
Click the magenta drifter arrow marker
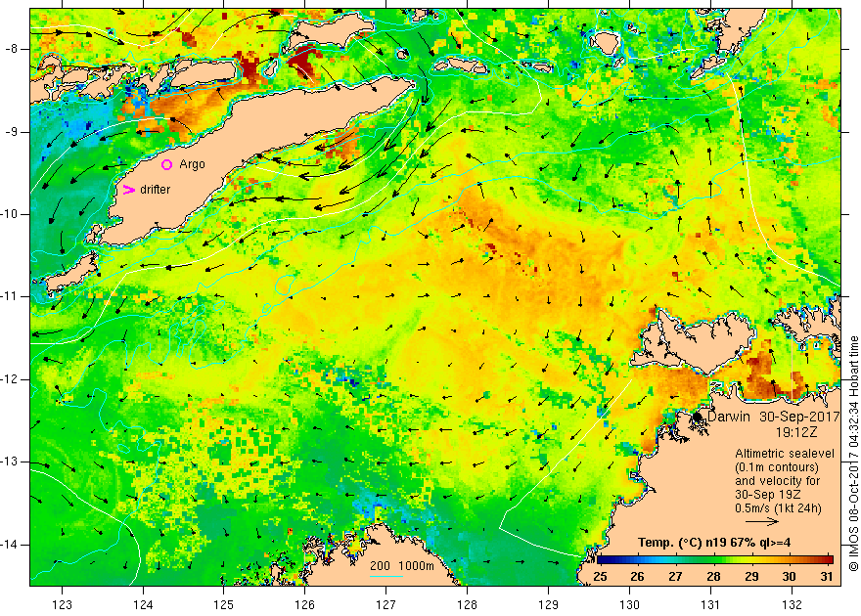(128, 190)
